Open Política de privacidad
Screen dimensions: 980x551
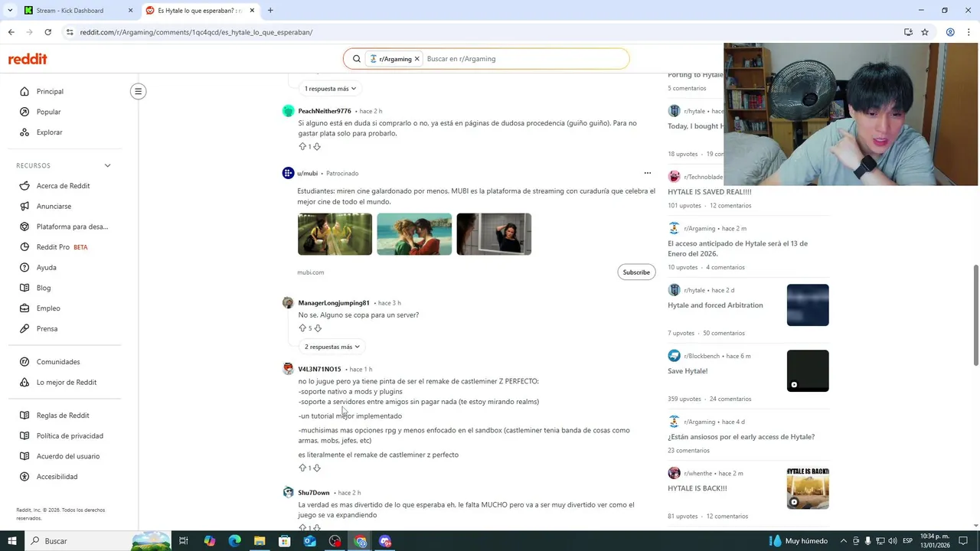tap(69, 435)
